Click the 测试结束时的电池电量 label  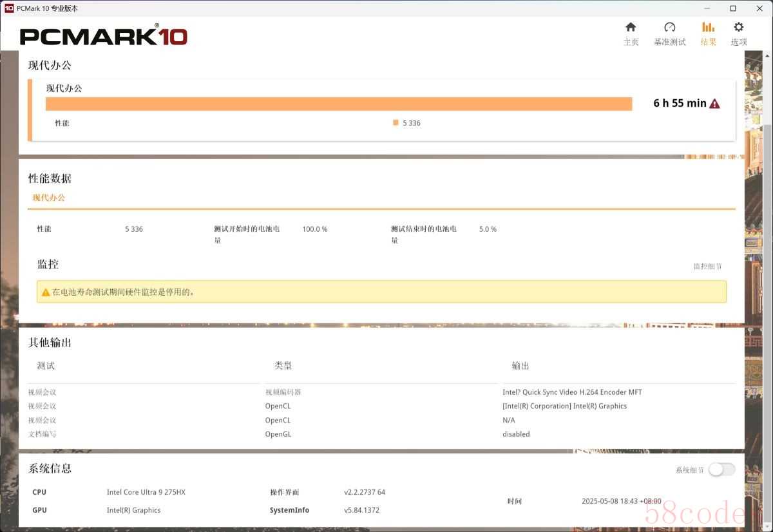coord(424,234)
